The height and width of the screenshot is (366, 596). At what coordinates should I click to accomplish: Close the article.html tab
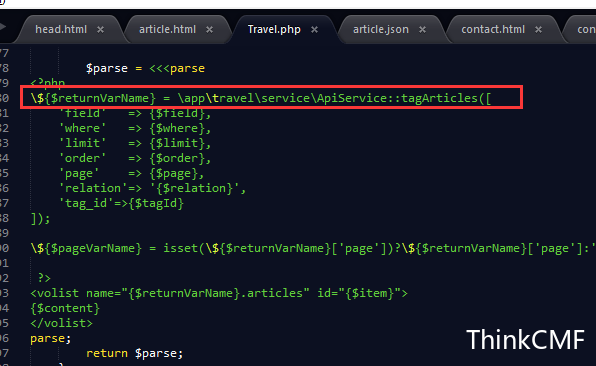click(x=209, y=30)
